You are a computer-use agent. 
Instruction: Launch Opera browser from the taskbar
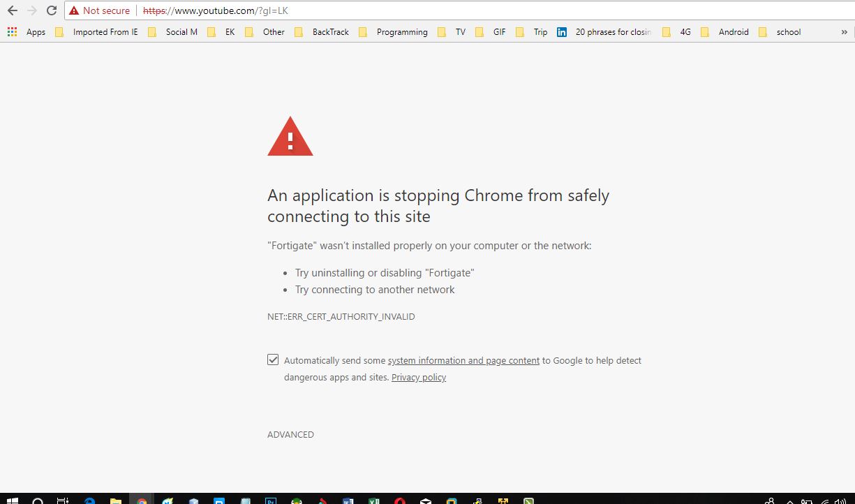click(400, 500)
